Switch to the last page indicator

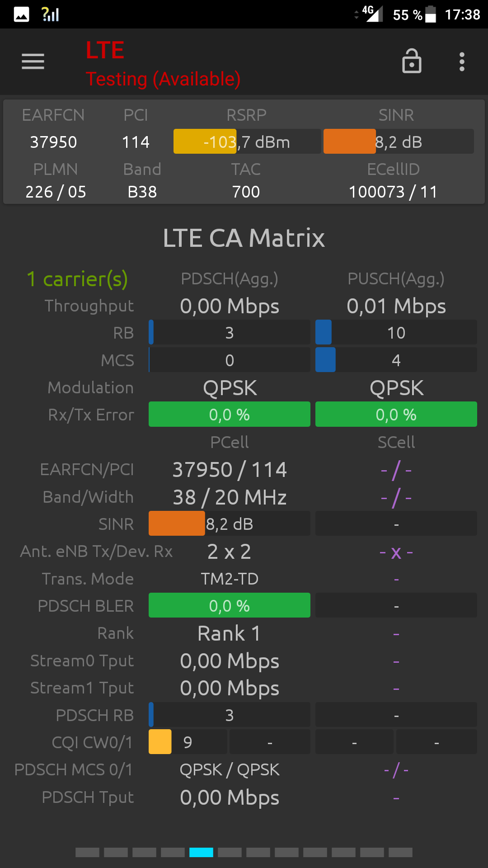click(400, 852)
